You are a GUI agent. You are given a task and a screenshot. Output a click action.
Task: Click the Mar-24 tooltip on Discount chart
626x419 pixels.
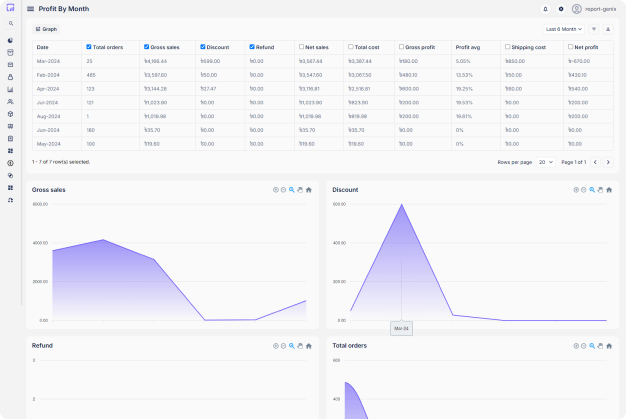pos(402,328)
